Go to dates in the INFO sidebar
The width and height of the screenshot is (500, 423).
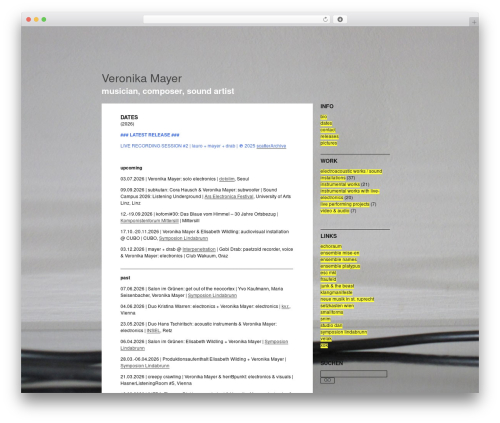tap(326, 123)
